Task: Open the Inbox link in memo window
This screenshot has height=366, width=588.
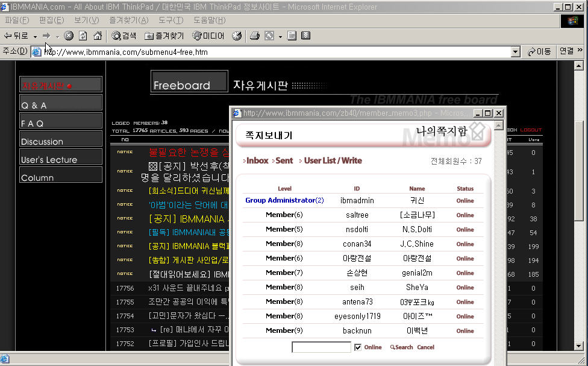Action: pos(257,161)
